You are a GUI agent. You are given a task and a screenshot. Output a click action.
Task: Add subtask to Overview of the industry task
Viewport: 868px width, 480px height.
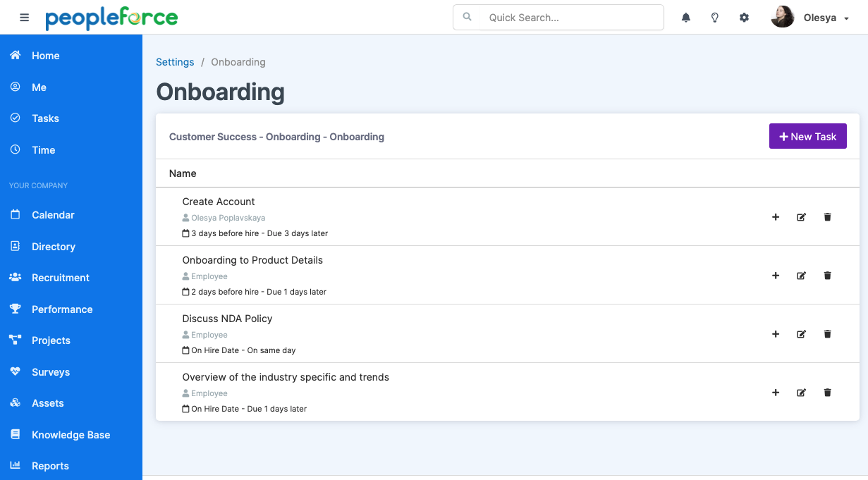pyautogui.click(x=776, y=393)
